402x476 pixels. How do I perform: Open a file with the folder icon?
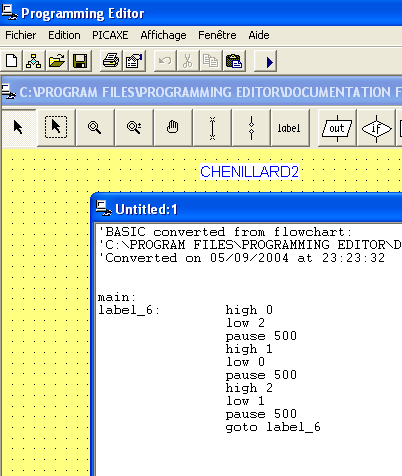tap(57, 61)
